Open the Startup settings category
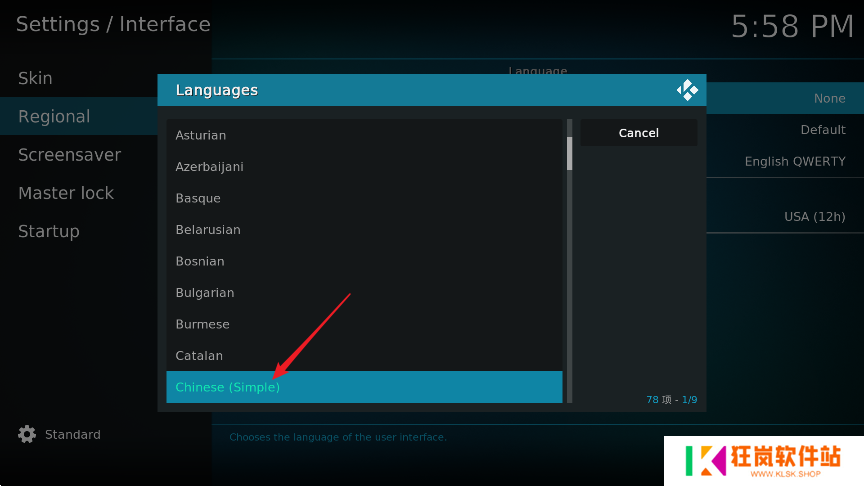 click(x=48, y=231)
